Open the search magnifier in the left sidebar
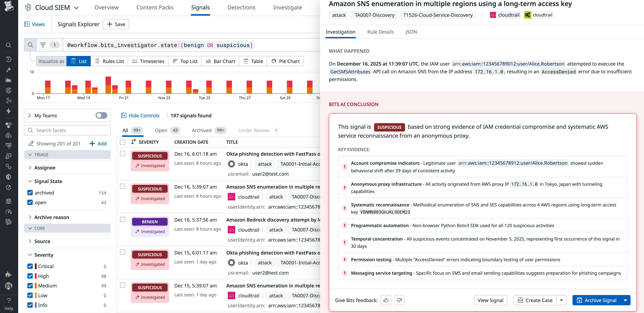 pyautogui.click(x=9, y=45)
